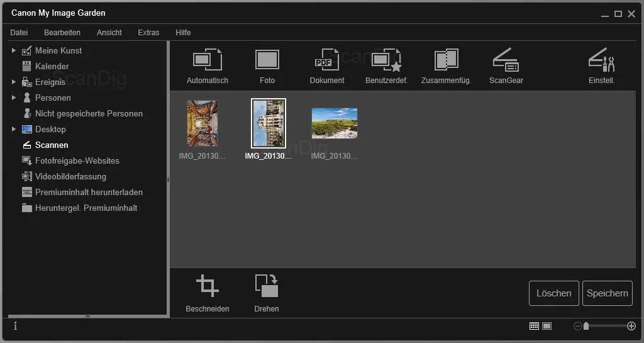Launch ScanGear from the toolbar
Viewport: 644px width, 343px height.
506,65
